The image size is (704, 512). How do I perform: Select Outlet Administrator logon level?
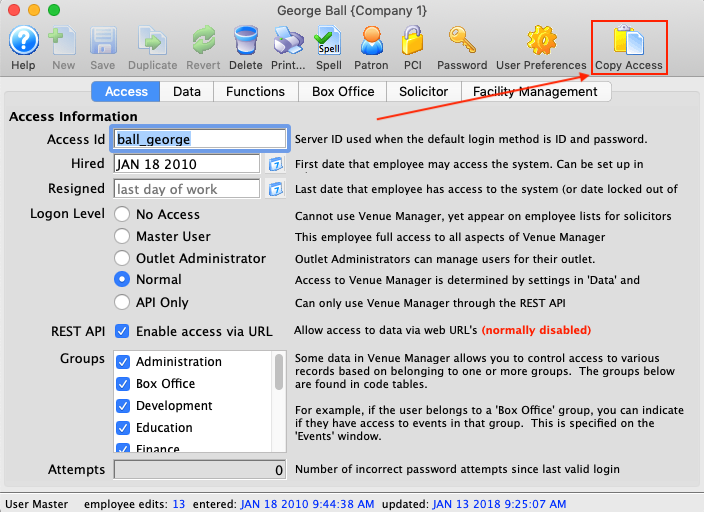[x=122, y=258]
